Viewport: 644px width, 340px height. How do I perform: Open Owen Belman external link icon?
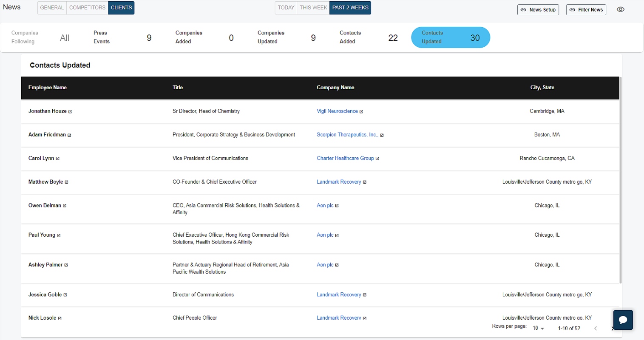point(65,206)
